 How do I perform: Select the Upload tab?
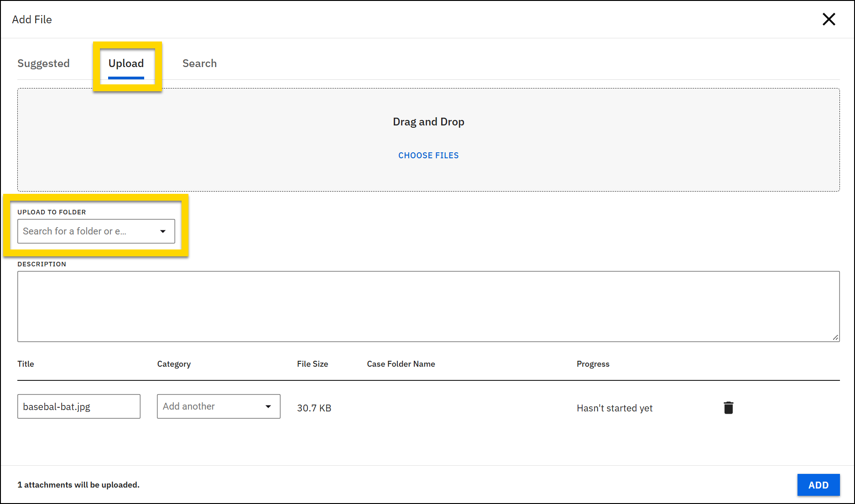click(126, 63)
